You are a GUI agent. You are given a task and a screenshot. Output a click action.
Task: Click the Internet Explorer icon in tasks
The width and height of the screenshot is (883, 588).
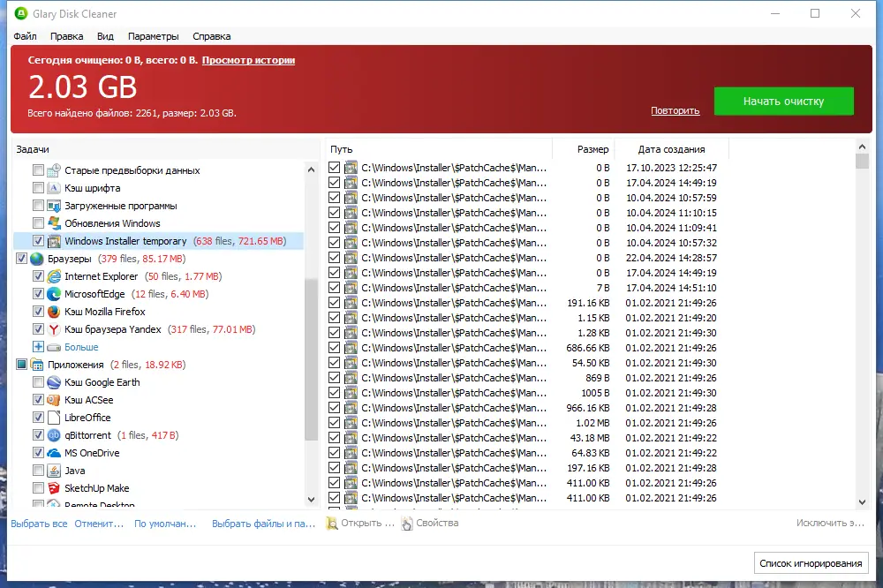click(x=54, y=276)
